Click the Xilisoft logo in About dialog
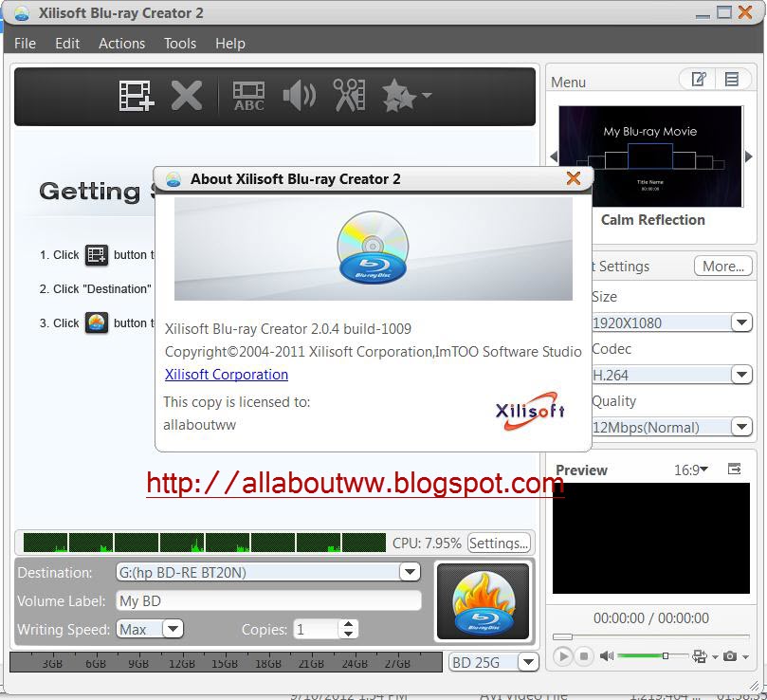 click(531, 410)
